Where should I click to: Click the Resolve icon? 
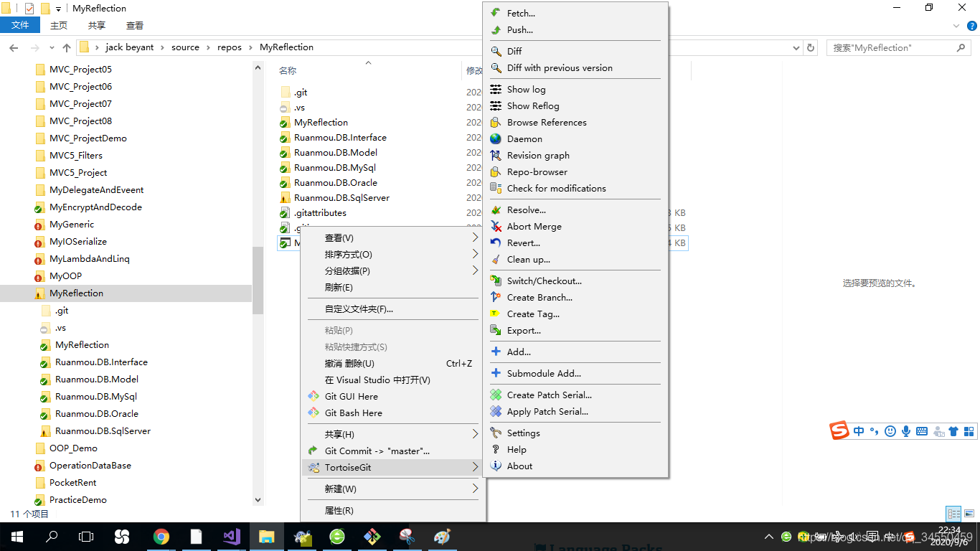496,209
